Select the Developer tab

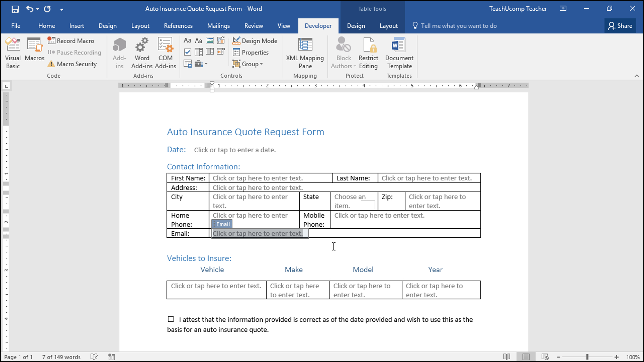click(x=318, y=26)
